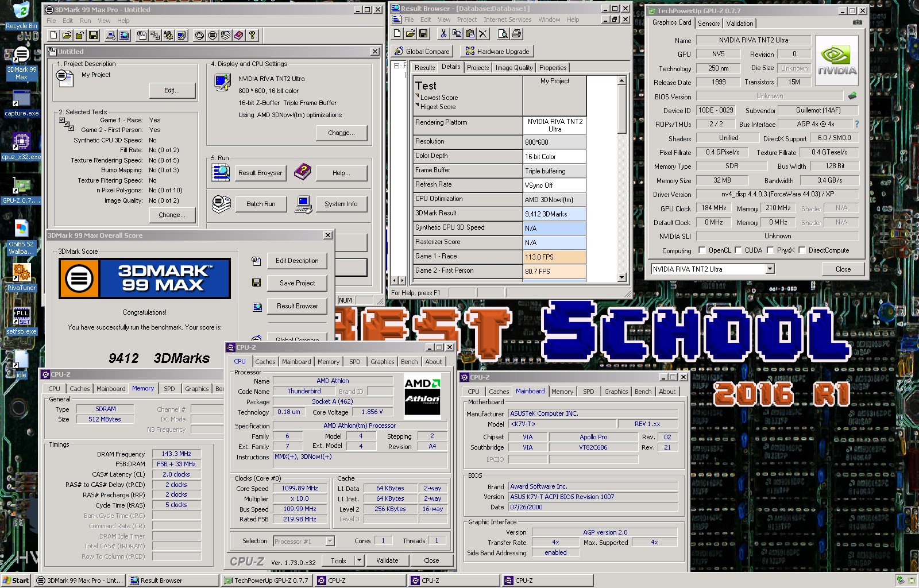Click the Project Description icon in 3DMark toolbar

coord(142,36)
